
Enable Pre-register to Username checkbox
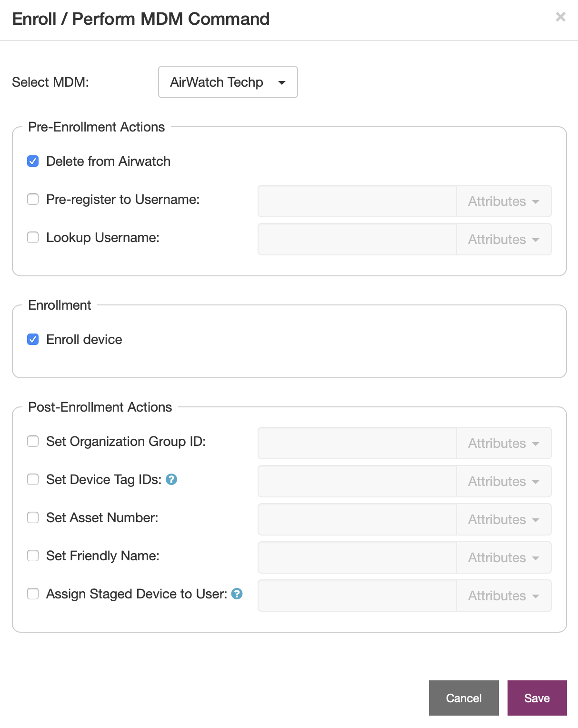(33, 199)
